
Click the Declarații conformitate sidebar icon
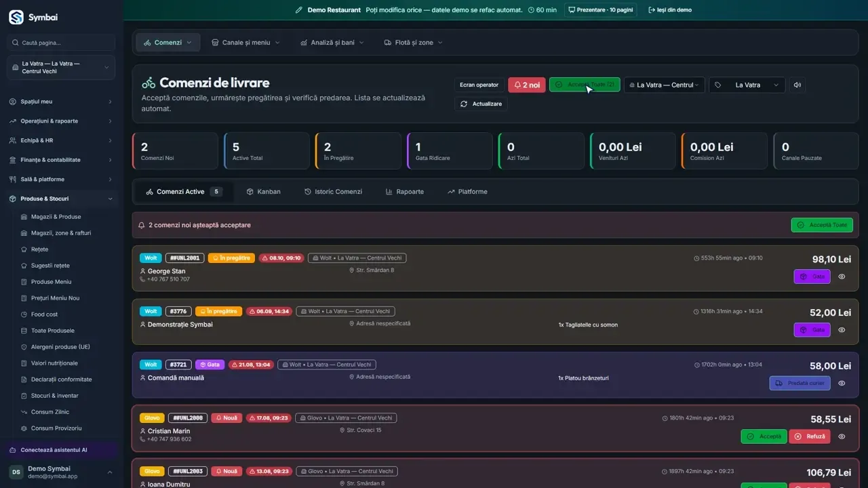[24, 380]
